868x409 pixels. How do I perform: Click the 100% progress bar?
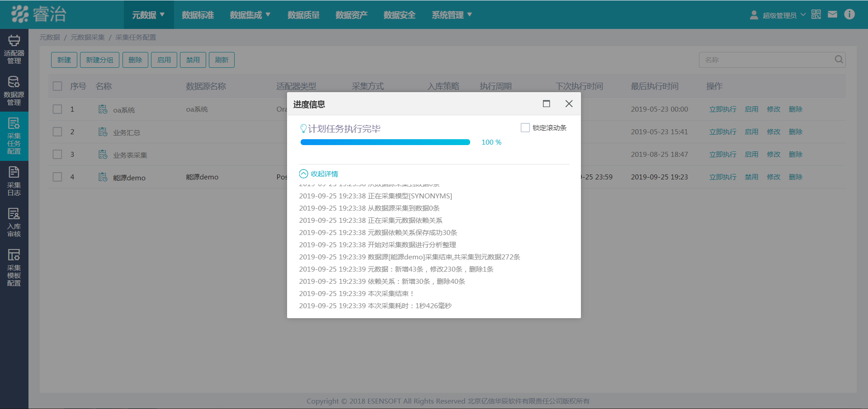(x=385, y=142)
